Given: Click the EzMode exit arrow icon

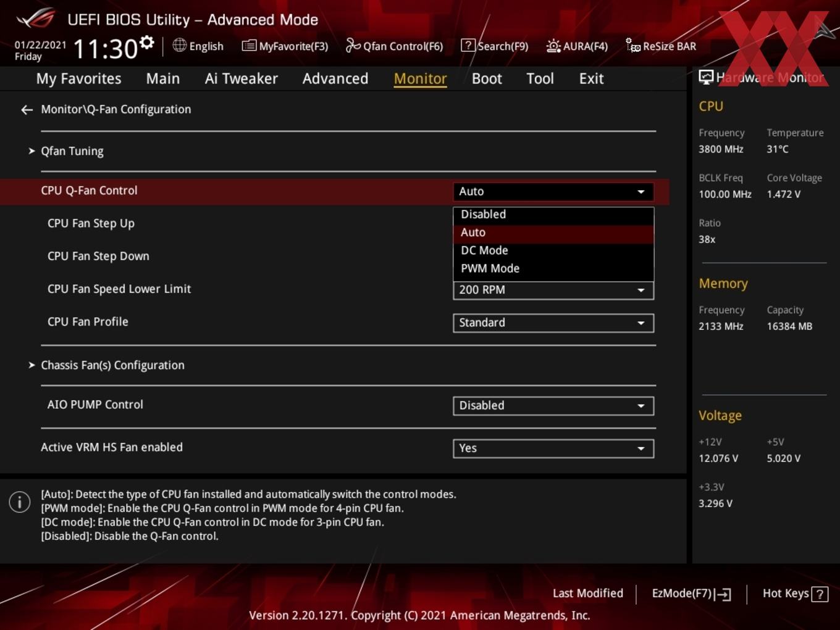Looking at the screenshot, I should (723, 594).
